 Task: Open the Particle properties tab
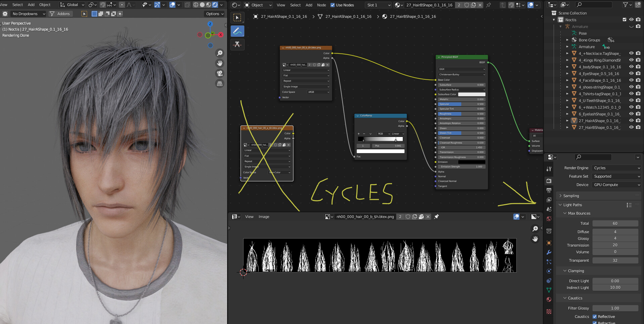pos(549,262)
